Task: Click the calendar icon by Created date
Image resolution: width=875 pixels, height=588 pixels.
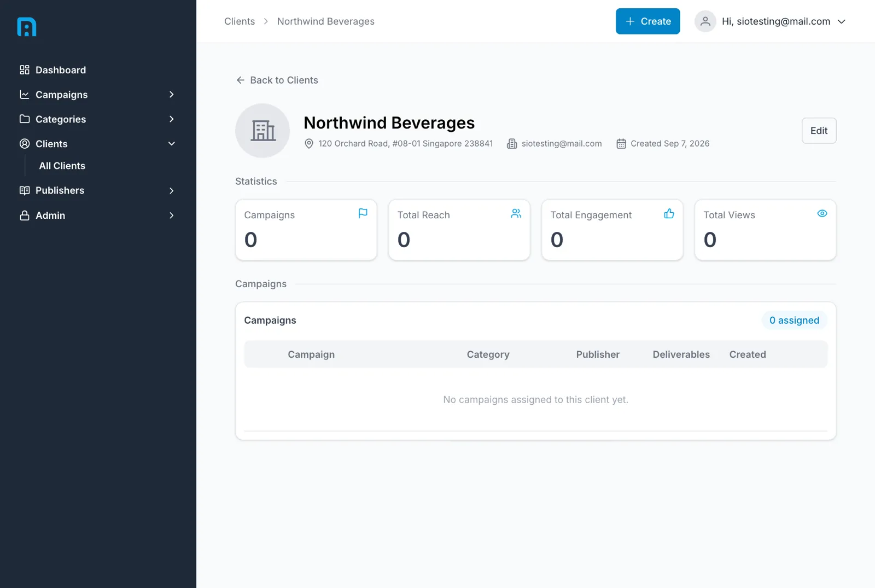Action: [x=621, y=143]
